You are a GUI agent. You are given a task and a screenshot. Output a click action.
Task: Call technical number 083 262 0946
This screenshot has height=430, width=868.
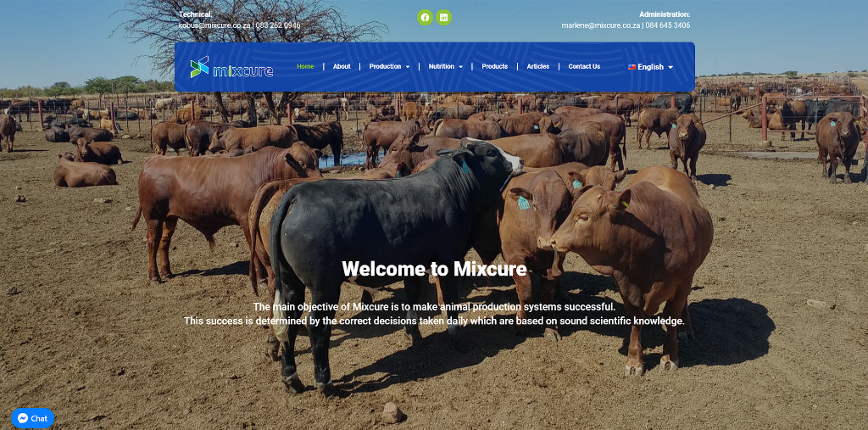point(278,25)
